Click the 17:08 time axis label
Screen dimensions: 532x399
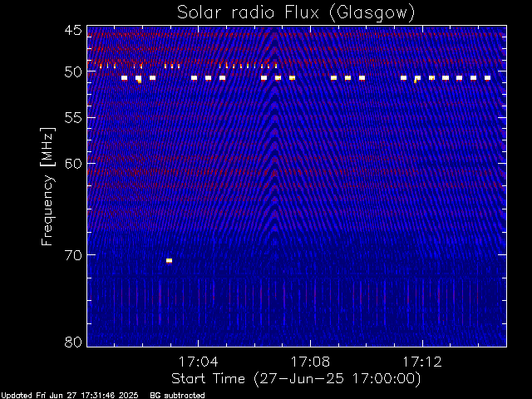(x=310, y=362)
